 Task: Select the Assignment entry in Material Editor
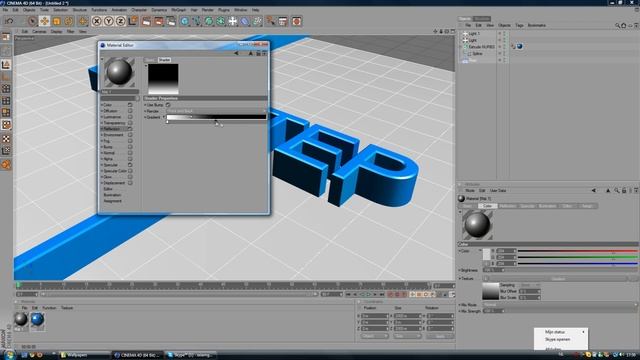112,201
